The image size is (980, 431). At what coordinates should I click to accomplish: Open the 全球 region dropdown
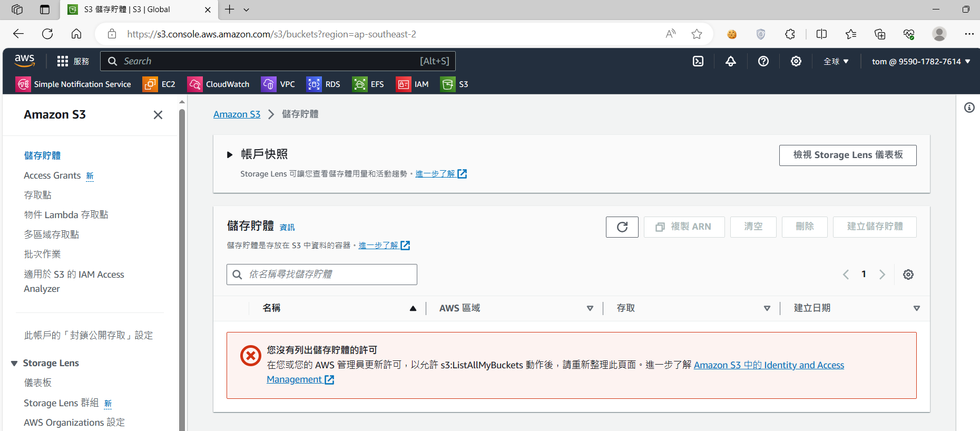pos(836,62)
